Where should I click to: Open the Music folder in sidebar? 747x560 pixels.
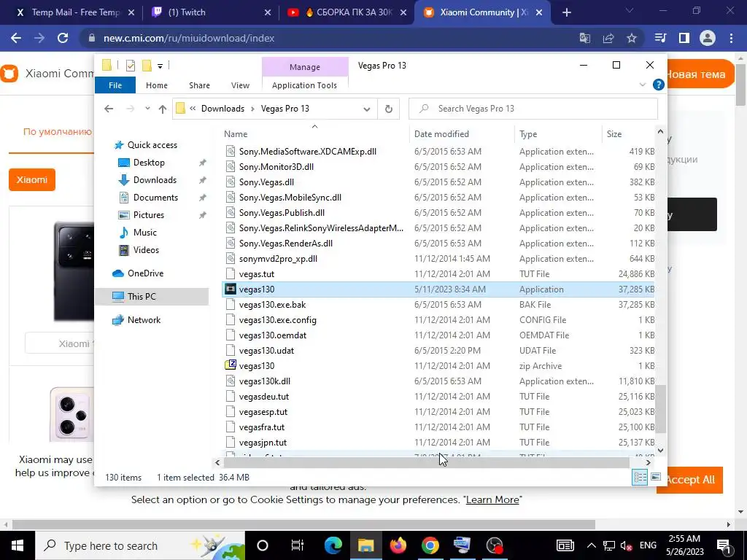(x=145, y=233)
